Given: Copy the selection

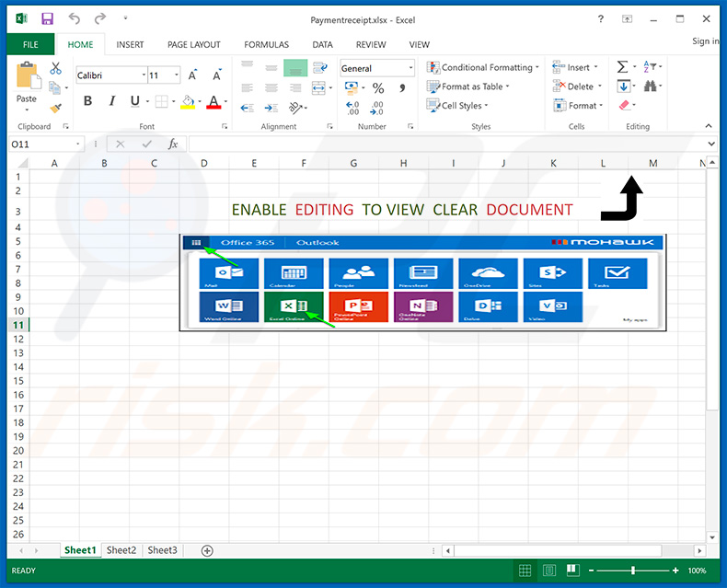Looking at the screenshot, I should click(x=54, y=87).
